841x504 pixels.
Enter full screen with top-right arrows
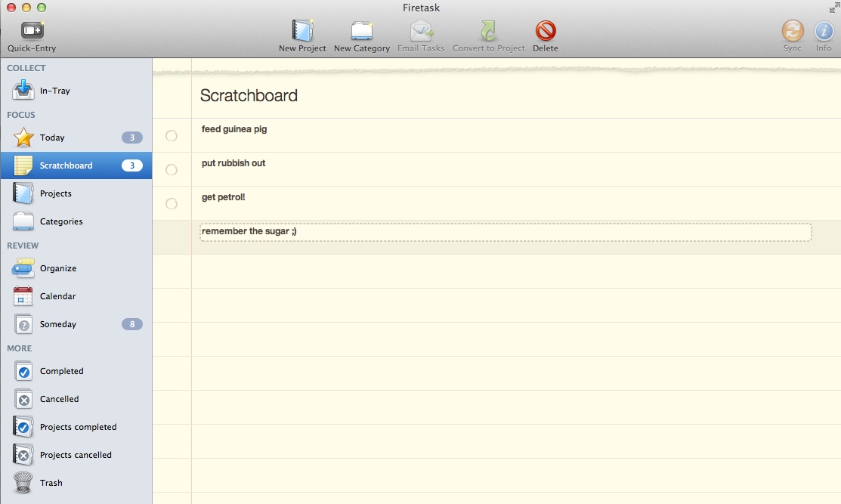coord(833,8)
